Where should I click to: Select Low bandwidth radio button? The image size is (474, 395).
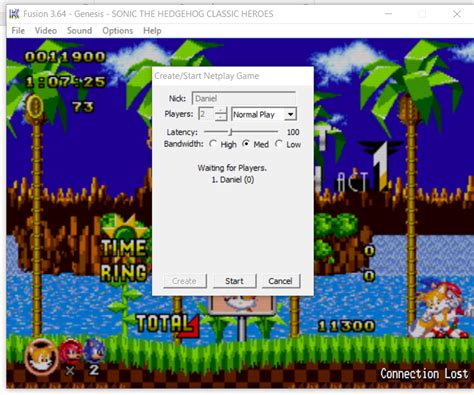279,144
